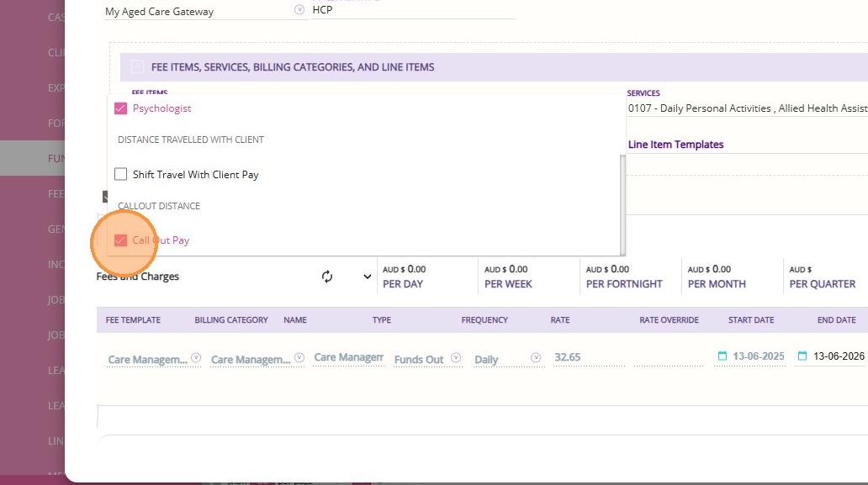Click the Services field with 0107 entry
The image size is (868, 485).
click(748, 108)
